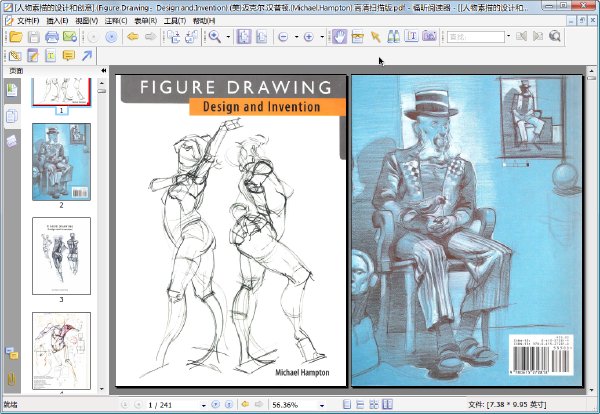
Task: Select page 2 thumbnail
Action: tap(61, 161)
